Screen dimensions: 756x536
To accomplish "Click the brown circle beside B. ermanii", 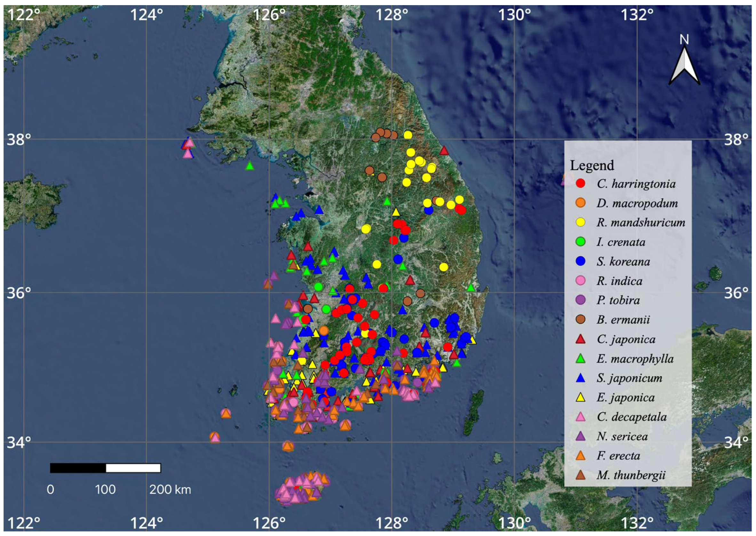I will coord(580,319).
